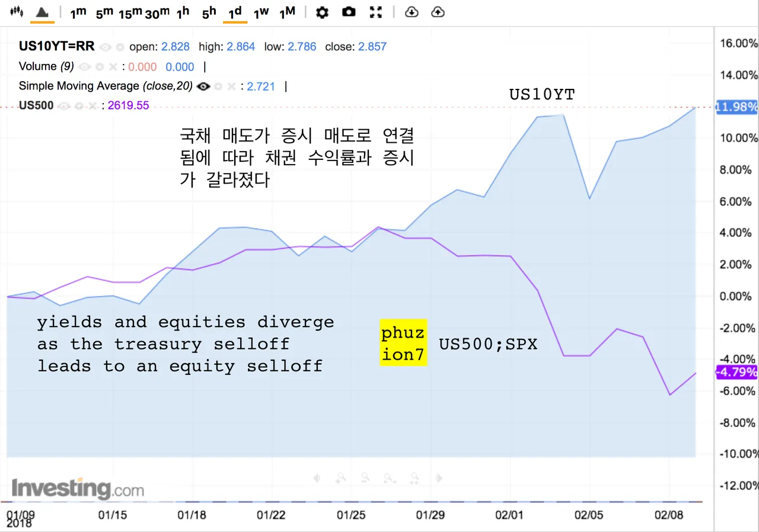The height and width of the screenshot is (532, 759).
Task: Open US500 comparison settings gear
Action: (79, 106)
